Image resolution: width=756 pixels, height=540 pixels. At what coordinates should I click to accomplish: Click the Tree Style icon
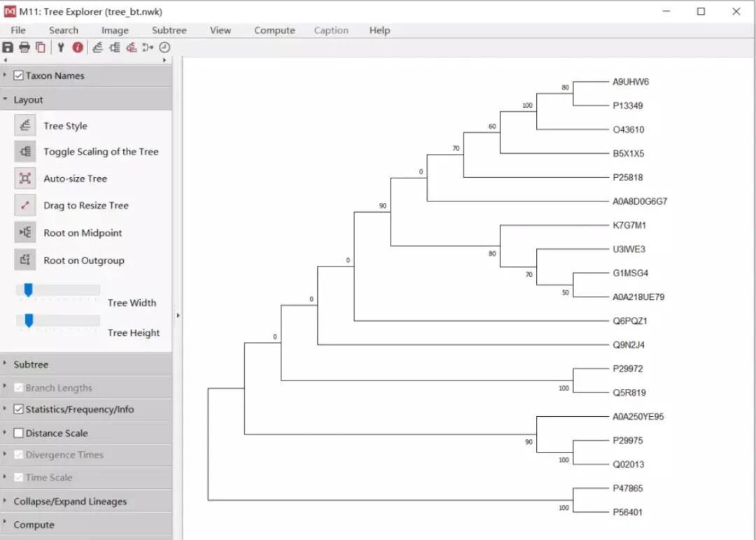[x=25, y=126]
